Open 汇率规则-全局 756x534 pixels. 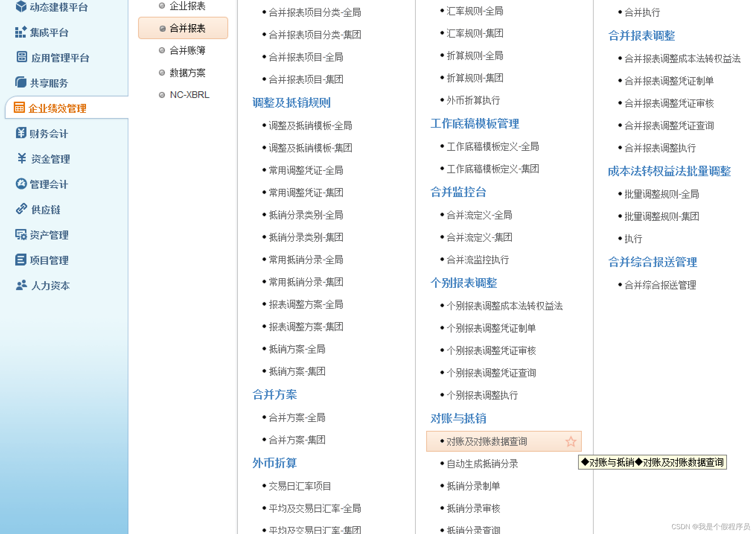[475, 11]
